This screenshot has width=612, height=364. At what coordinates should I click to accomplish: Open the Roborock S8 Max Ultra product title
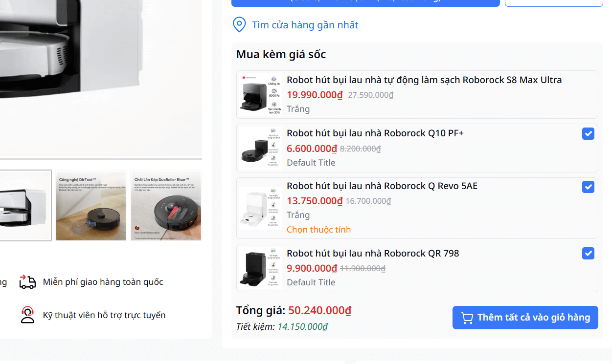[424, 79]
